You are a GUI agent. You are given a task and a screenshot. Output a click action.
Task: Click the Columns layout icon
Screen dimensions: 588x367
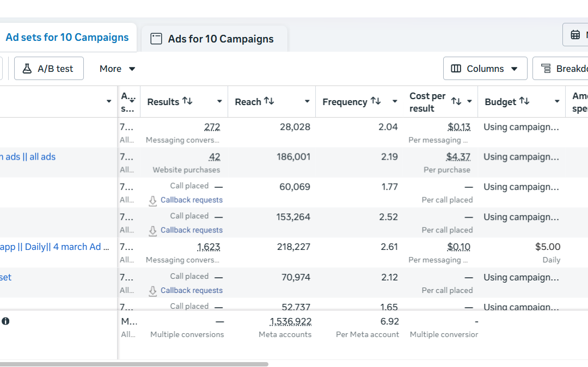pyautogui.click(x=456, y=69)
